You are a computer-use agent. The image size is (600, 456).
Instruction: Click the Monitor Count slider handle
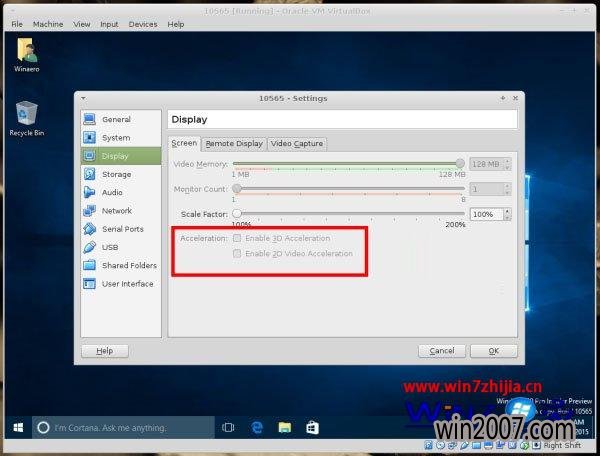(237, 189)
